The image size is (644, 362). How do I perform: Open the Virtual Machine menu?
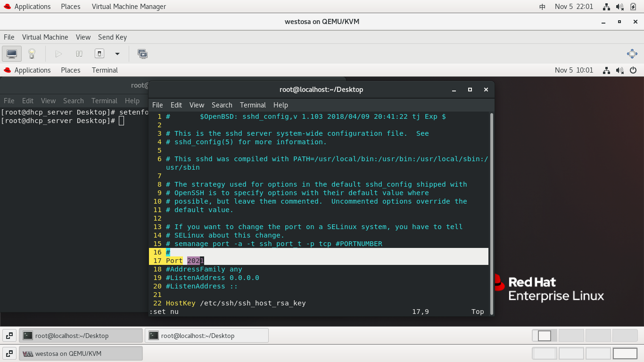[45, 37]
